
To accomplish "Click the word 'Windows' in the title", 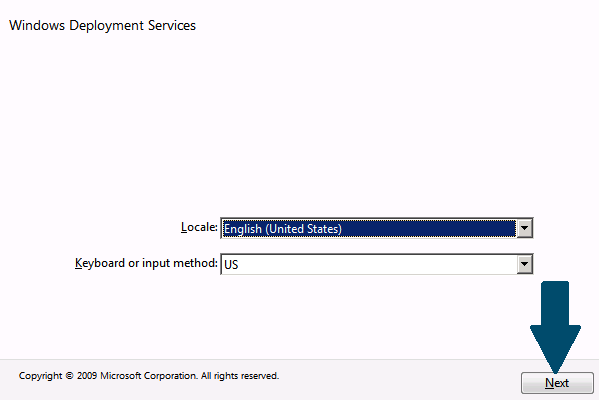I will pyautogui.click(x=37, y=25).
